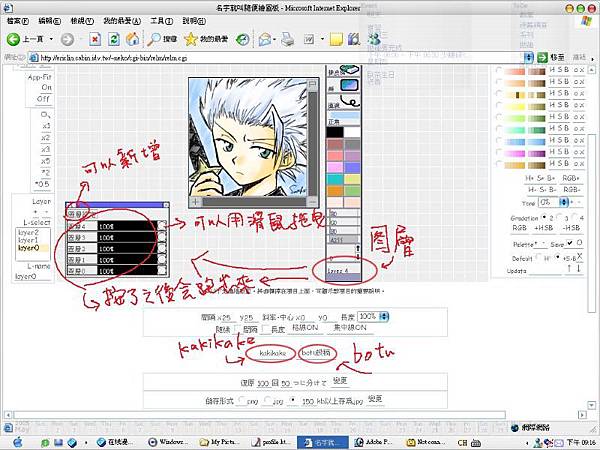Click the up arrow next to Update

(x=569, y=268)
